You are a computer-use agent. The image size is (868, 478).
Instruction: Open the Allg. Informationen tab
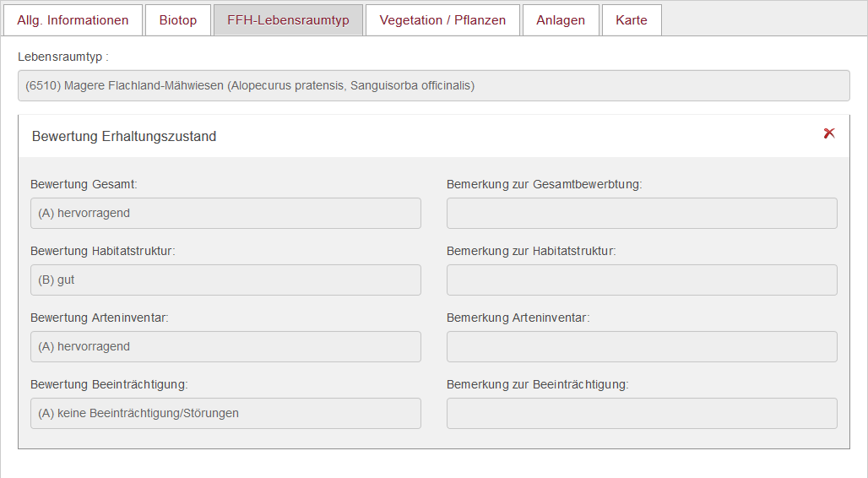(73, 20)
